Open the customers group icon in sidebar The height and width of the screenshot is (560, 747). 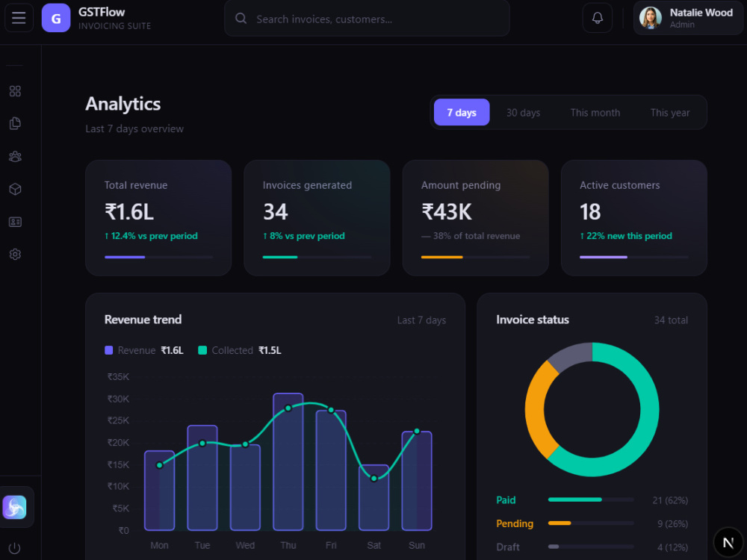(15, 156)
